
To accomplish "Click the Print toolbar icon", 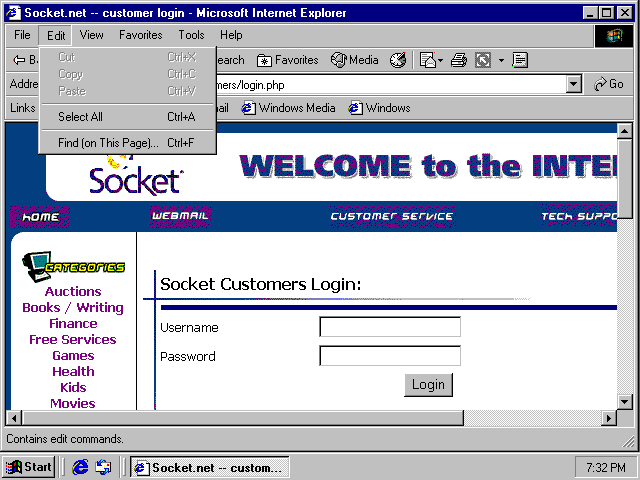I will tap(459, 60).
